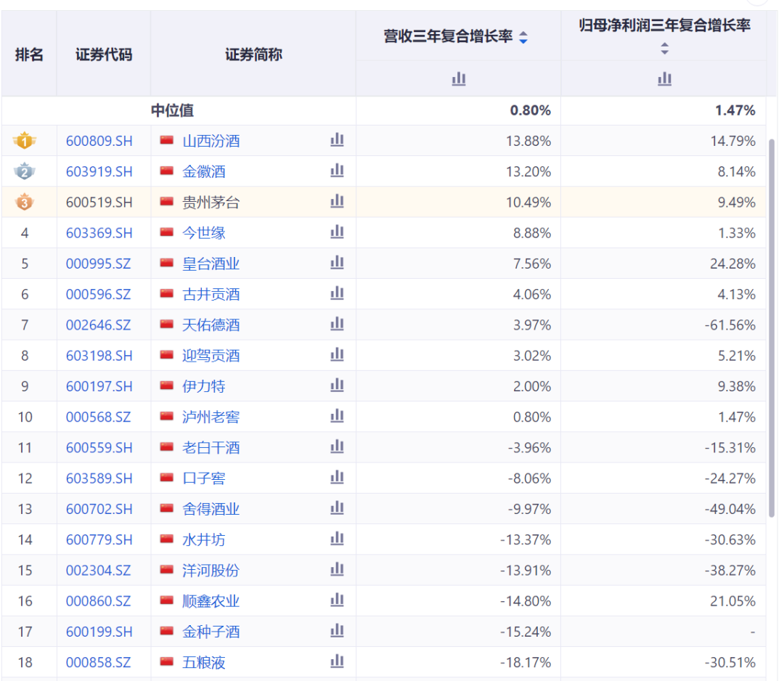Click China flag icon beside 山西汾酒
This screenshot has width=784, height=681.
click(x=166, y=140)
